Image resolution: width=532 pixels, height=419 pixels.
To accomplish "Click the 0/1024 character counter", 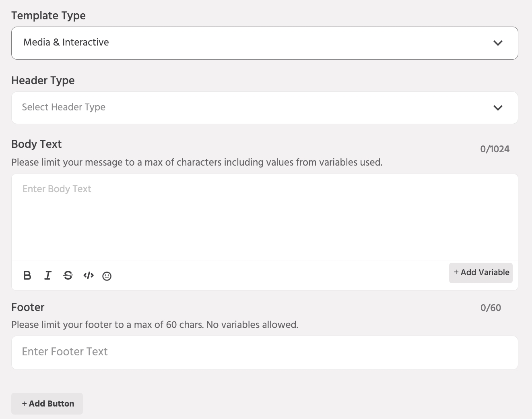I will coord(495,149).
